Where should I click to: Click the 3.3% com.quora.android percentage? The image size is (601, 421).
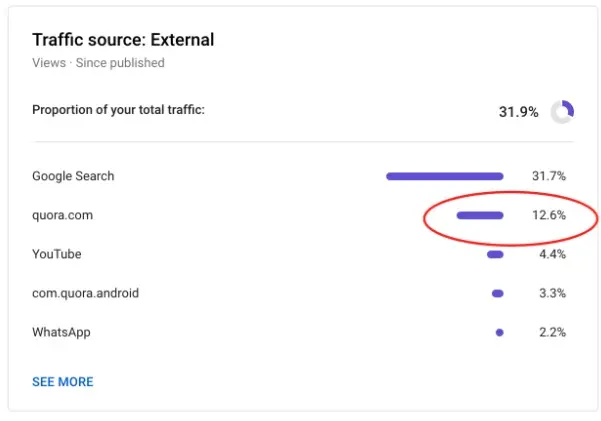pyautogui.click(x=551, y=293)
